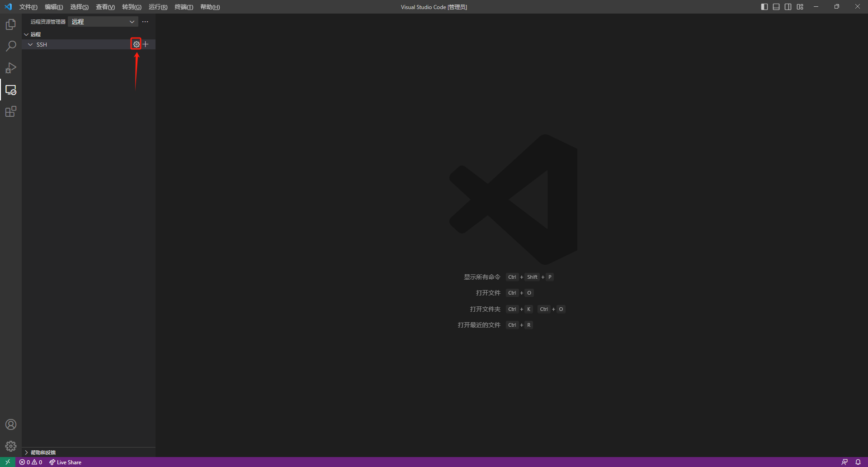Open the Explorer view in activity bar
The width and height of the screenshot is (868, 467).
(11, 24)
